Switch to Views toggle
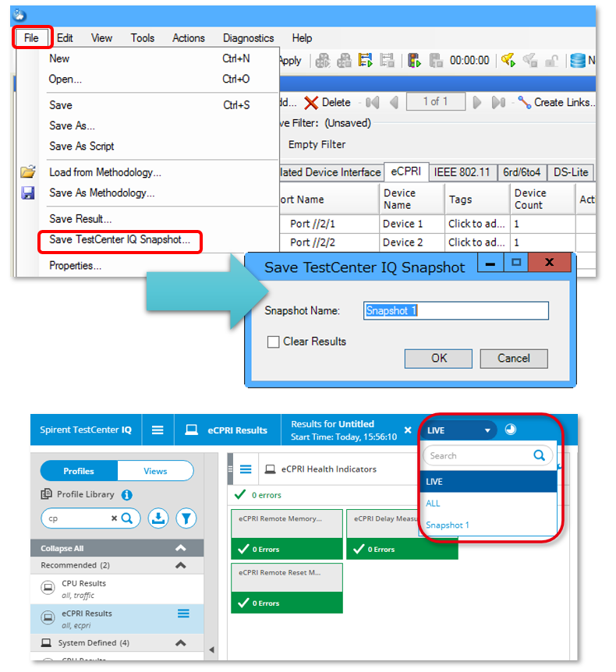 coord(155,471)
